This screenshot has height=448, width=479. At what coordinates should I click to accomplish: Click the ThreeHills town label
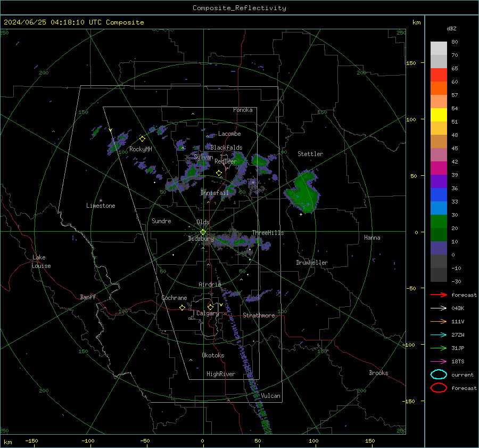coord(268,233)
